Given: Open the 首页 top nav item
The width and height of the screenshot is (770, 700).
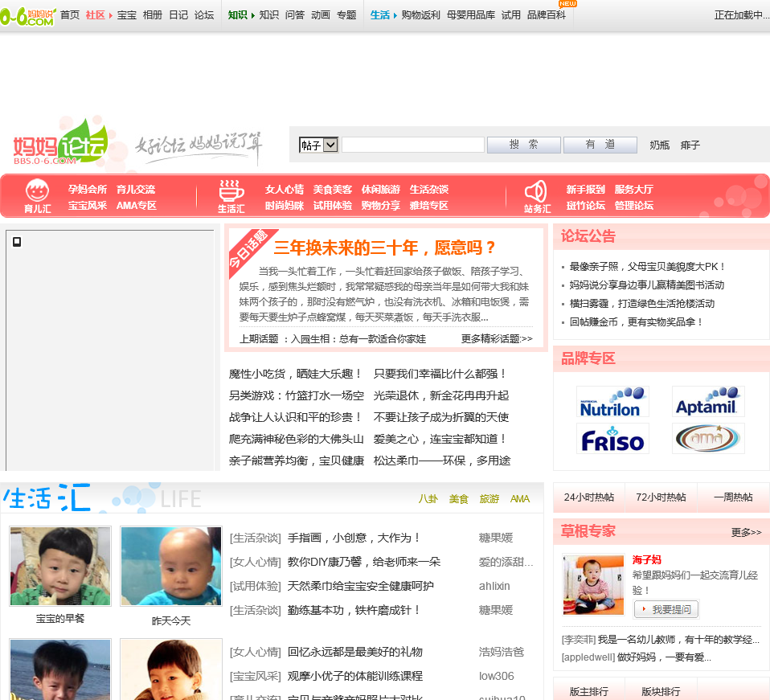Looking at the screenshot, I should (70, 15).
